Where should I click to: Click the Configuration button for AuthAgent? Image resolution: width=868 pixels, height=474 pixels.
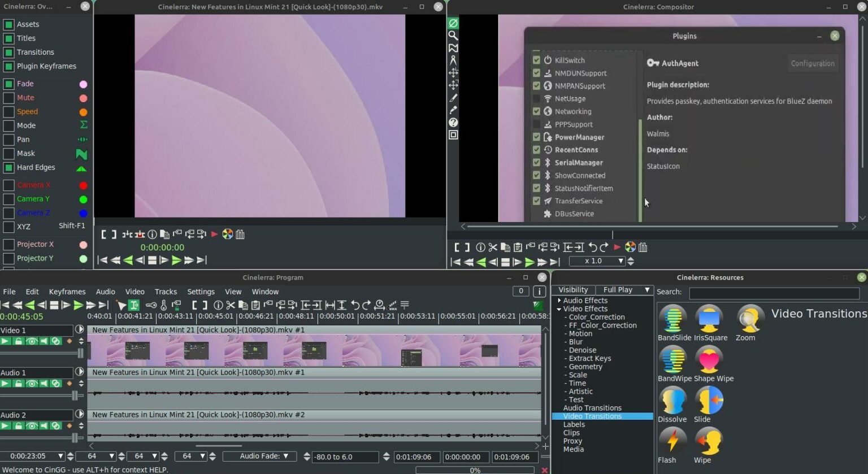point(813,63)
